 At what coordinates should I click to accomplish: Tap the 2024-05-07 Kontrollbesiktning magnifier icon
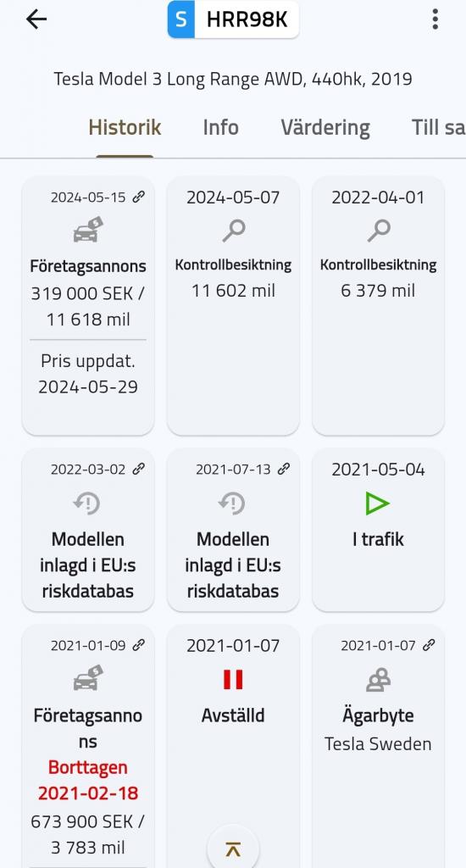(233, 231)
